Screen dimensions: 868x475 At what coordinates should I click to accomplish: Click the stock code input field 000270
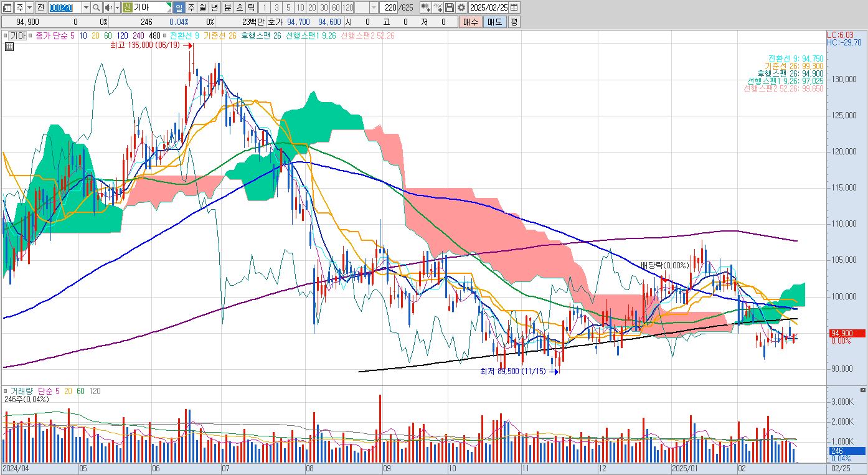(65, 7)
